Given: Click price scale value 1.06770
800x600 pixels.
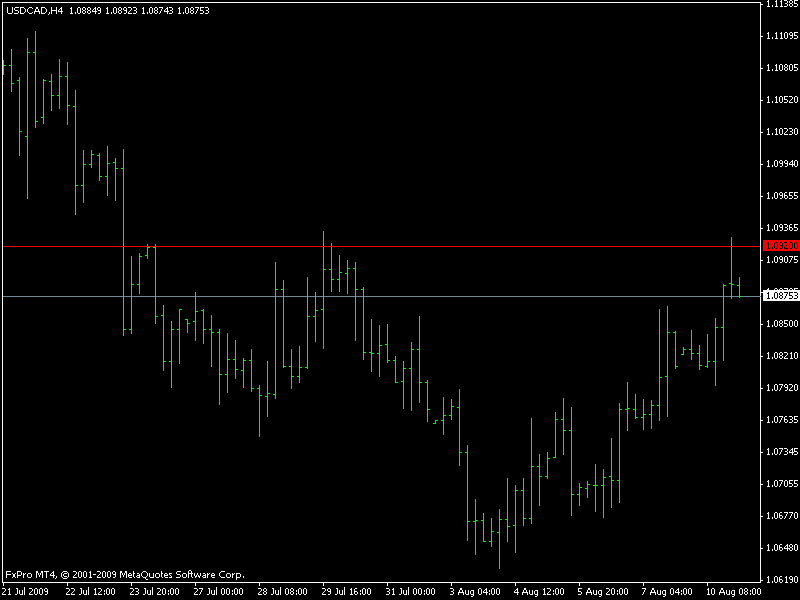Looking at the screenshot, I should 782,516.
